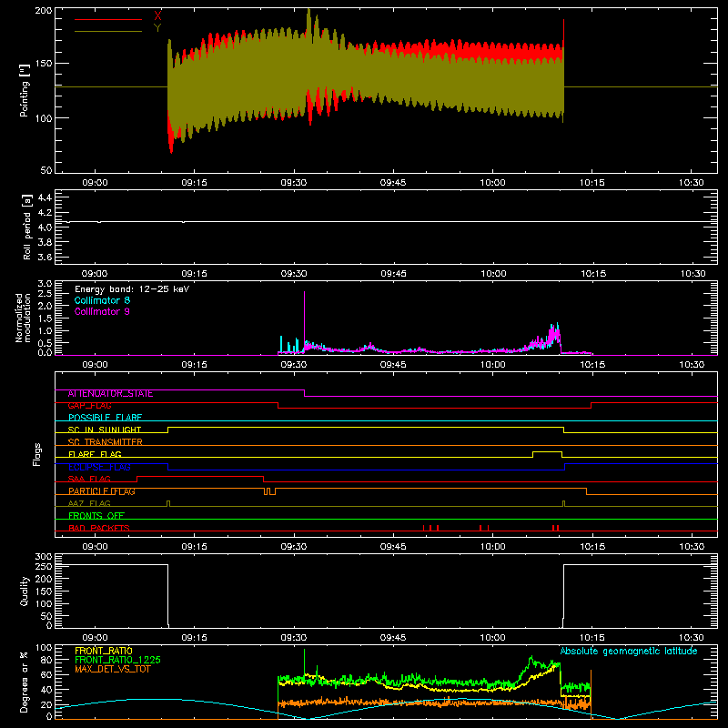Image resolution: width=728 pixels, height=728 pixels.
Task: Click the green FRONT_RATIO_1225 legend label
Action: (118, 660)
